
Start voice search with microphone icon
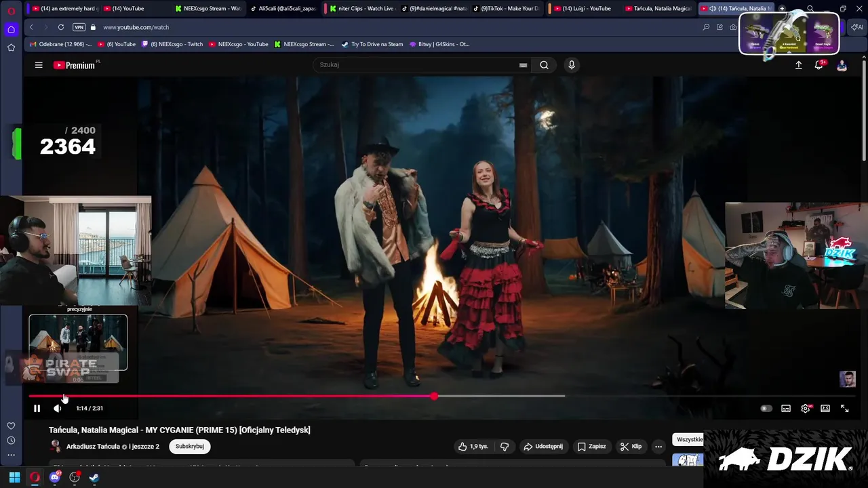click(572, 65)
